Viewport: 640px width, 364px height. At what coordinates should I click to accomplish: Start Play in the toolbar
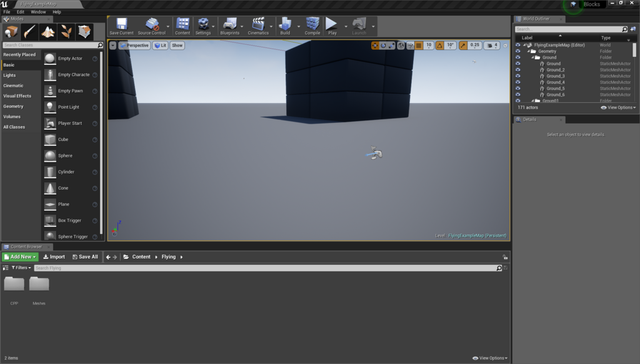(332, 26)
